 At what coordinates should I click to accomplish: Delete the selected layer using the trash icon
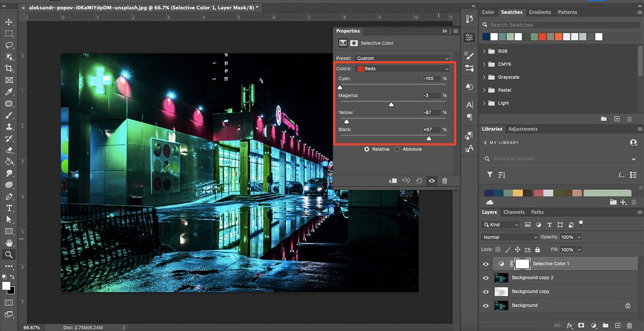click(630, 325)
